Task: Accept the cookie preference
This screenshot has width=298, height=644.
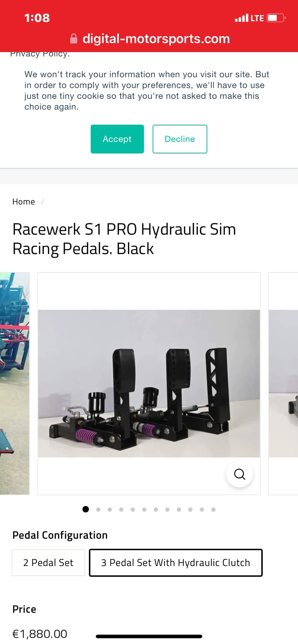Action: coord(117,139)
